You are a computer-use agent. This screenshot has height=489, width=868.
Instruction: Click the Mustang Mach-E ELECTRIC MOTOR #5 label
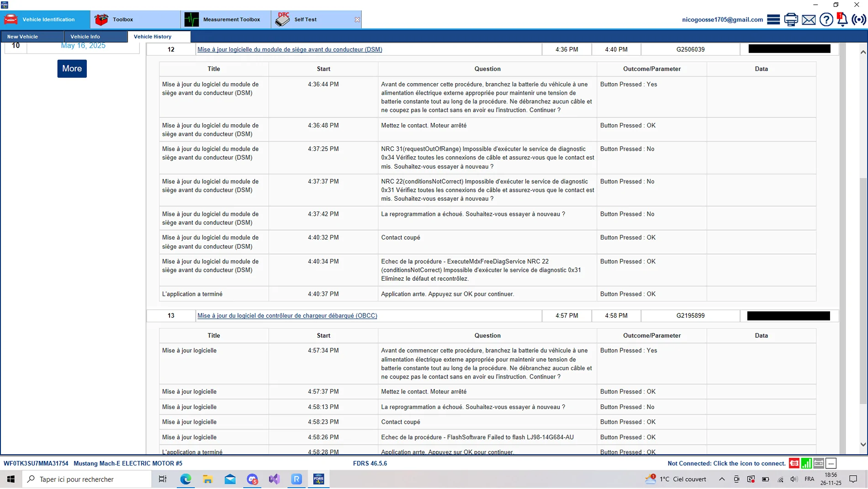click(128, 463)
